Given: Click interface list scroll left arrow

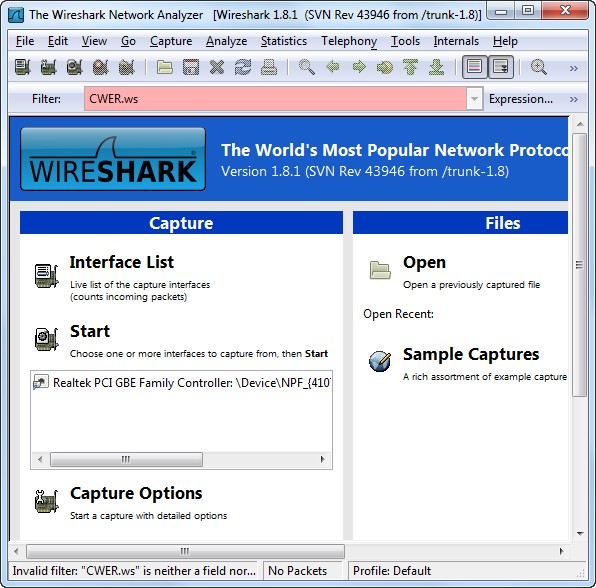Looking at the screenshot, I should [40, 459].
